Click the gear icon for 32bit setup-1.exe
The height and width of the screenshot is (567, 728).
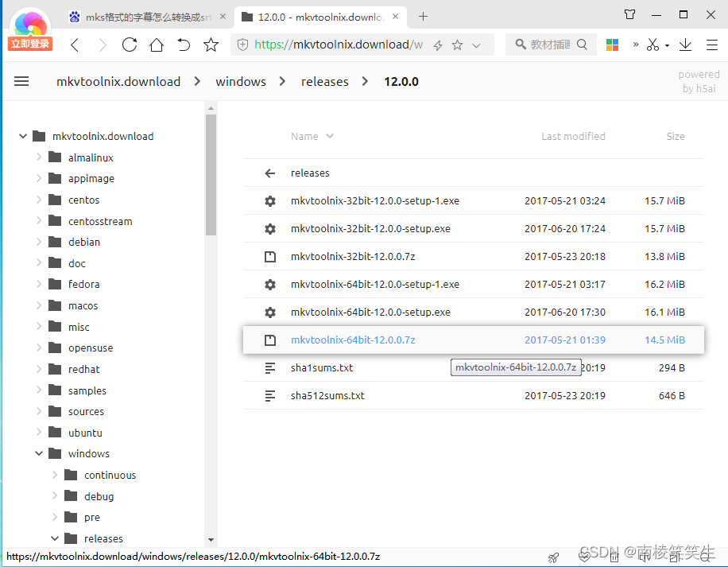tap(269, 201)
